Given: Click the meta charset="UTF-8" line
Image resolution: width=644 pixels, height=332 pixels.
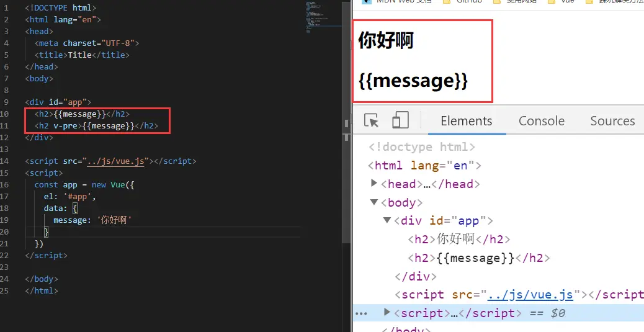Looking at the screenshot, I should tap(87, 43).
